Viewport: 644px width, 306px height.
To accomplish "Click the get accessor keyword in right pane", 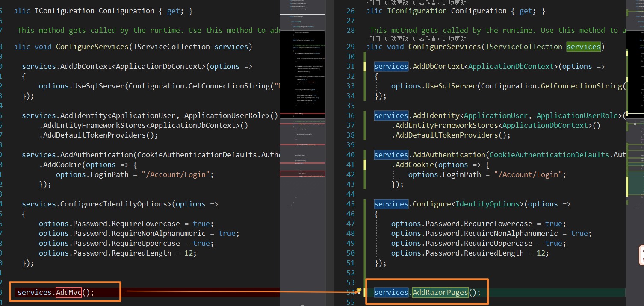I will [x=526, y=11].
